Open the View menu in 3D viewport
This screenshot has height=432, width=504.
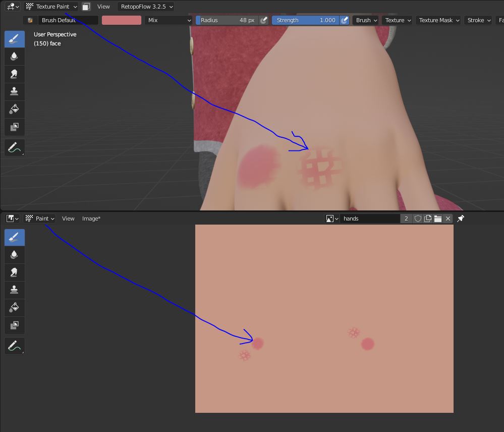(103, 7)
